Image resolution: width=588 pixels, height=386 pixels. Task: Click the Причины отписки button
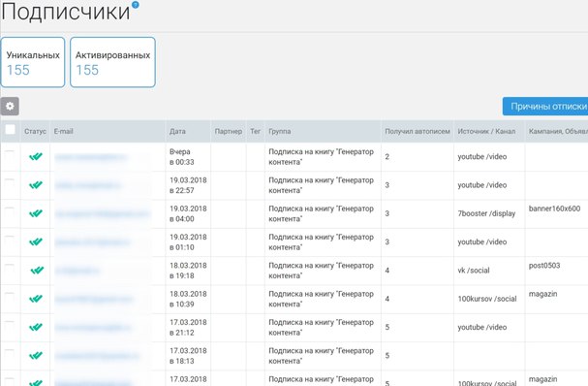click(x=545, y=107)
